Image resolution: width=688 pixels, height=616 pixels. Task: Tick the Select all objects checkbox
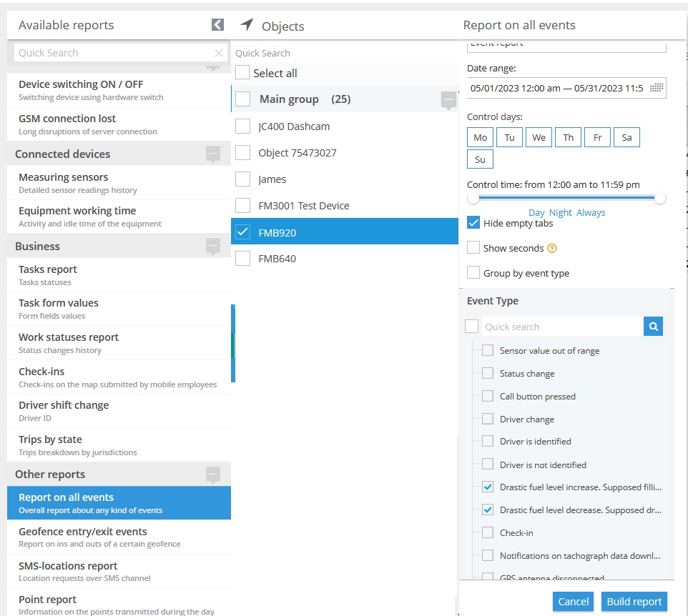(243, 73)
